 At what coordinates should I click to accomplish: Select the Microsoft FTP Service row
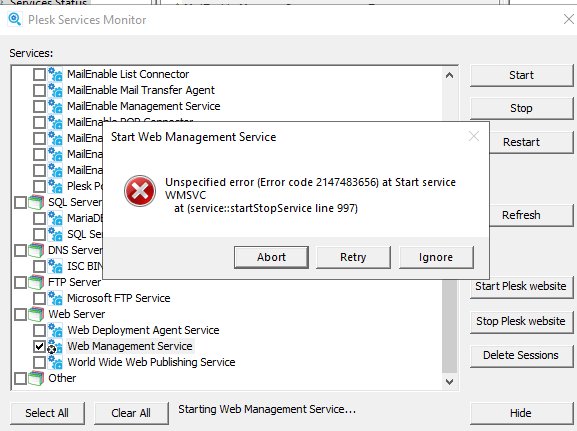pos(118,298)
